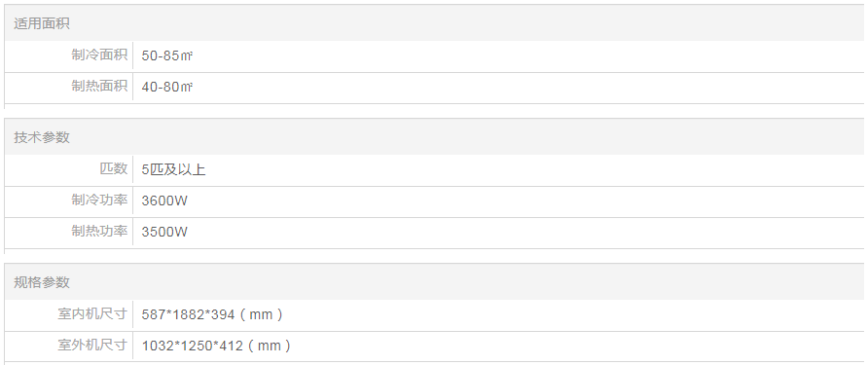868x365 pixels.
Task: Click the 40-80㎡ heating area value
Action: [x=167, y=87]
